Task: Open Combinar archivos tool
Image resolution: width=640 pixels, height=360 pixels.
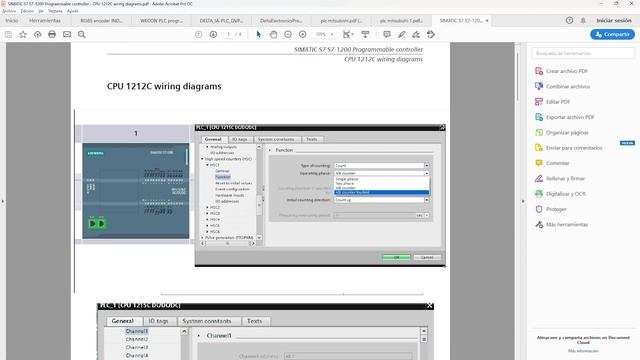Action: 562,87
